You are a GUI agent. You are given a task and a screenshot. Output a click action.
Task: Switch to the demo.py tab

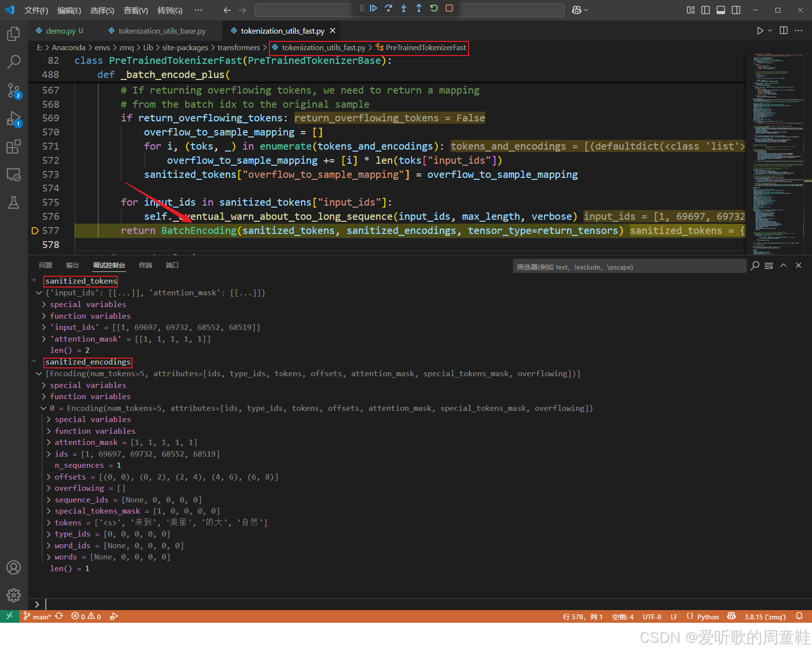(x=60, y=31)
